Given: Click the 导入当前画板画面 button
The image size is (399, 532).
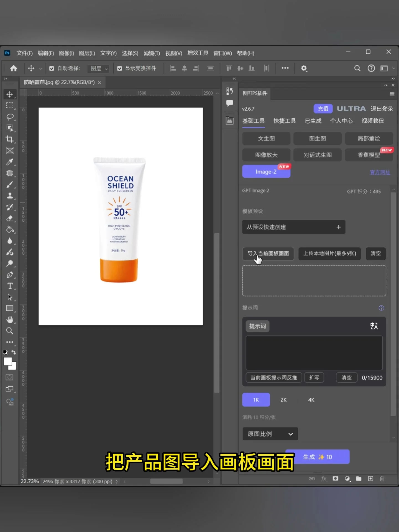Looking at the screenshot, I should pos(268,254).
